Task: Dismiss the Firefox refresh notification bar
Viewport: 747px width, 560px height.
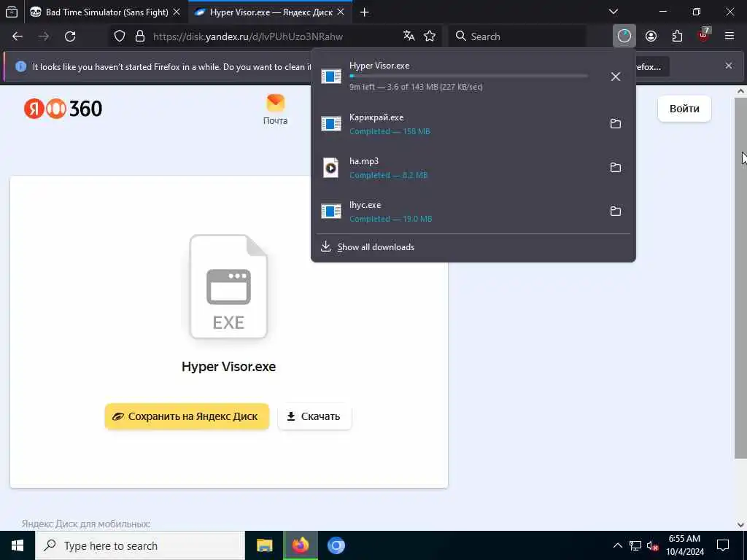Action: (x=729, y=66)
